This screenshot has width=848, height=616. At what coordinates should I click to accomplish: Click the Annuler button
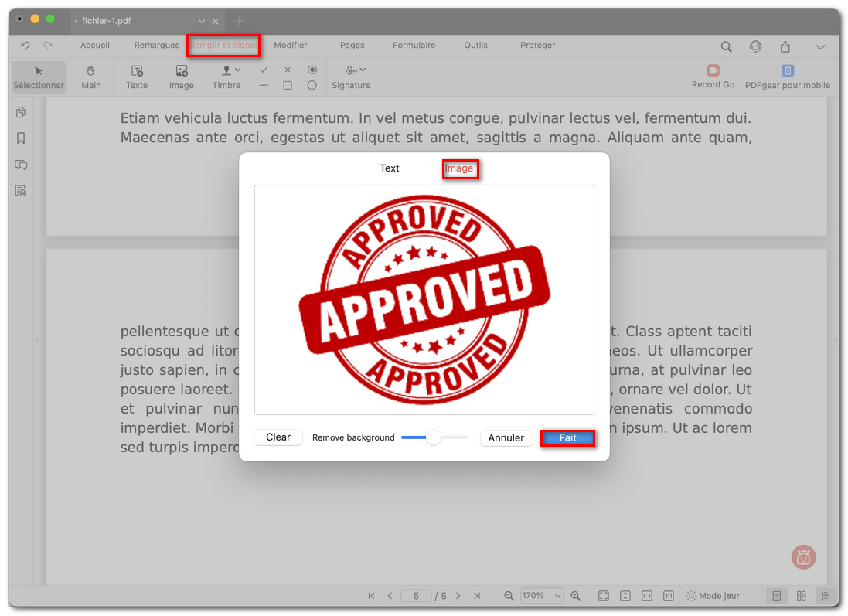coord(506,438)
